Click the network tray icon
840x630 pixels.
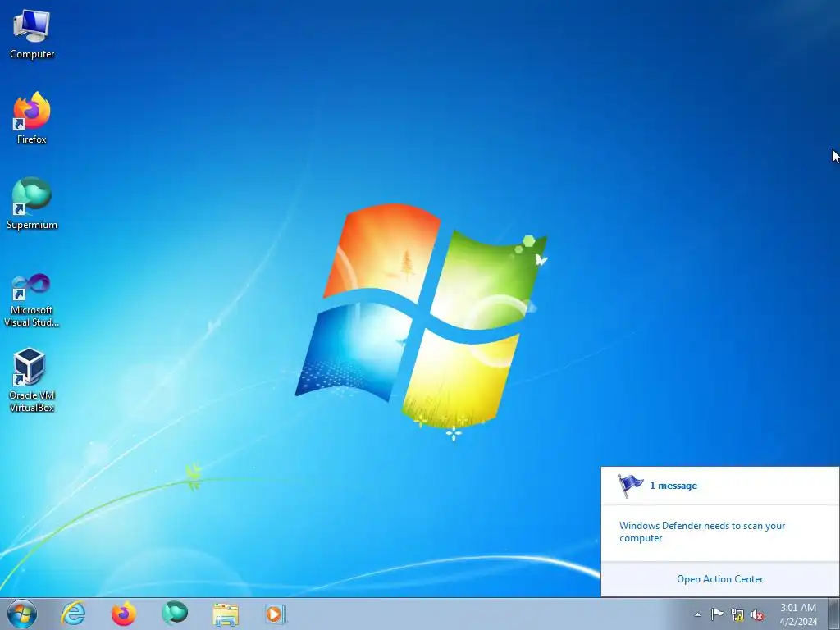coord(737,615)
